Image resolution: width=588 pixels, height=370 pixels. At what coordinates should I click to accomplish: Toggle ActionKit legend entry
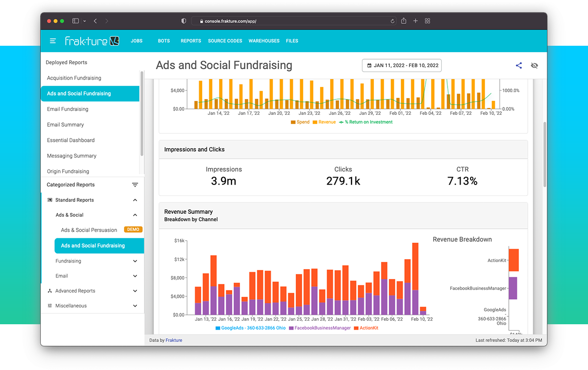click(x=366, y=328)
